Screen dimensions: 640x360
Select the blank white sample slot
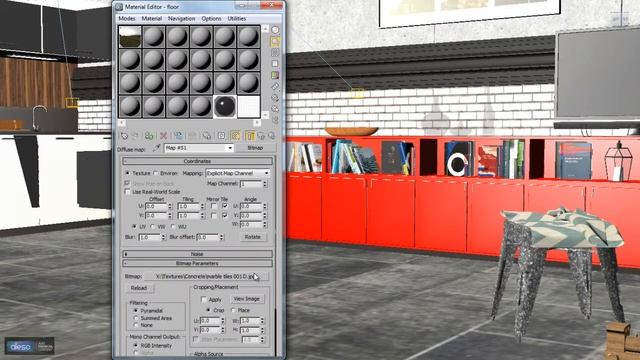249,106
